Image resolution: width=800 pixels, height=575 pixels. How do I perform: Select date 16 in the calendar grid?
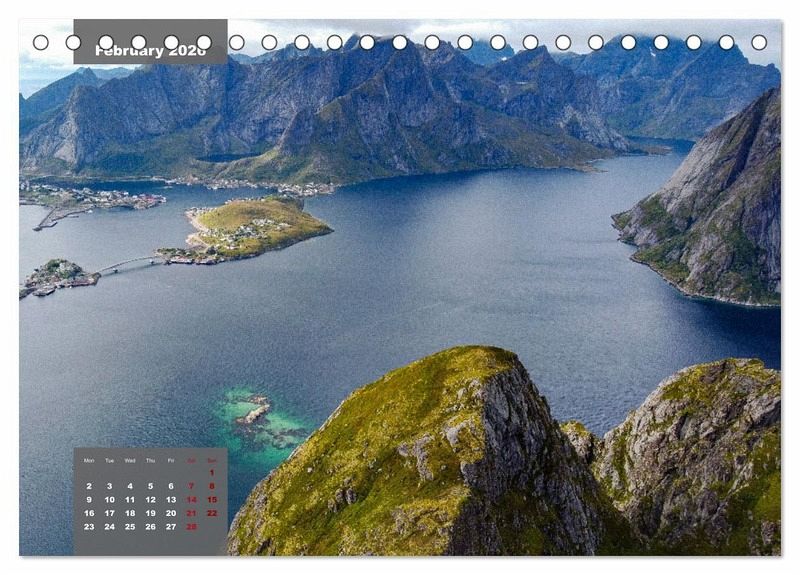pyautogui.click(x=89, y=513)
